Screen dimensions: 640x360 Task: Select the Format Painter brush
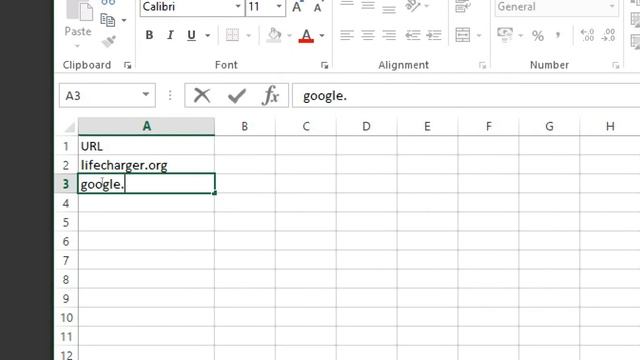point(109,41)
